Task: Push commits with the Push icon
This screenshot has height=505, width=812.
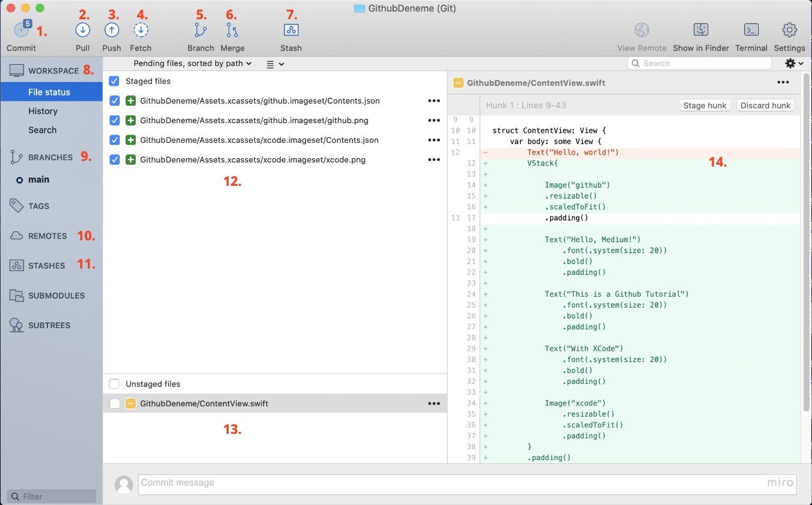Action: [111, 30]
